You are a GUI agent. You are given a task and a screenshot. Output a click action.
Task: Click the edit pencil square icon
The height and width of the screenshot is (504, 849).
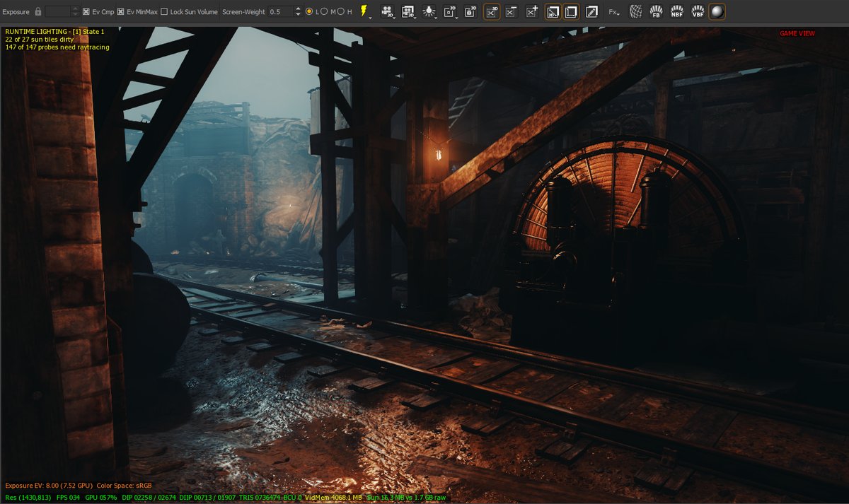click(591, 12)
